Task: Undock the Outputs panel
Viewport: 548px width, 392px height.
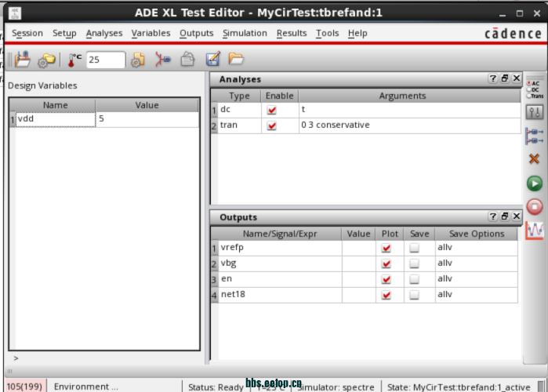Action: (505, 216)
